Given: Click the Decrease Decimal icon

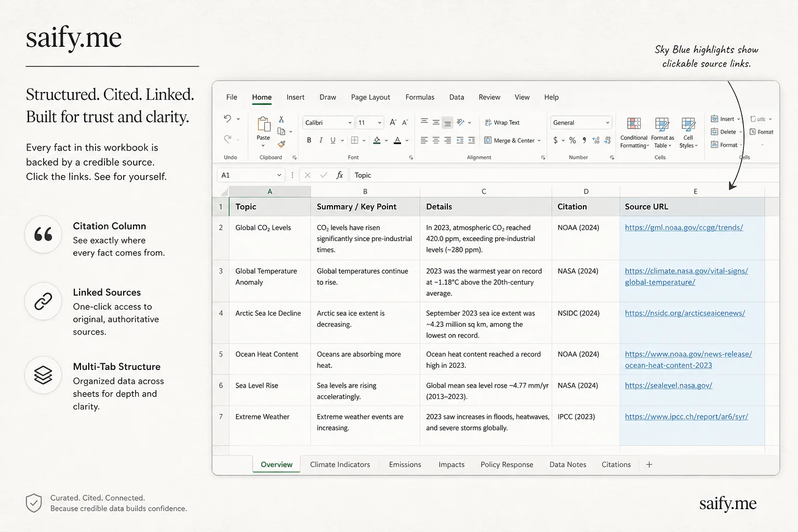Looking at the screenshot, I should [607, 140].
